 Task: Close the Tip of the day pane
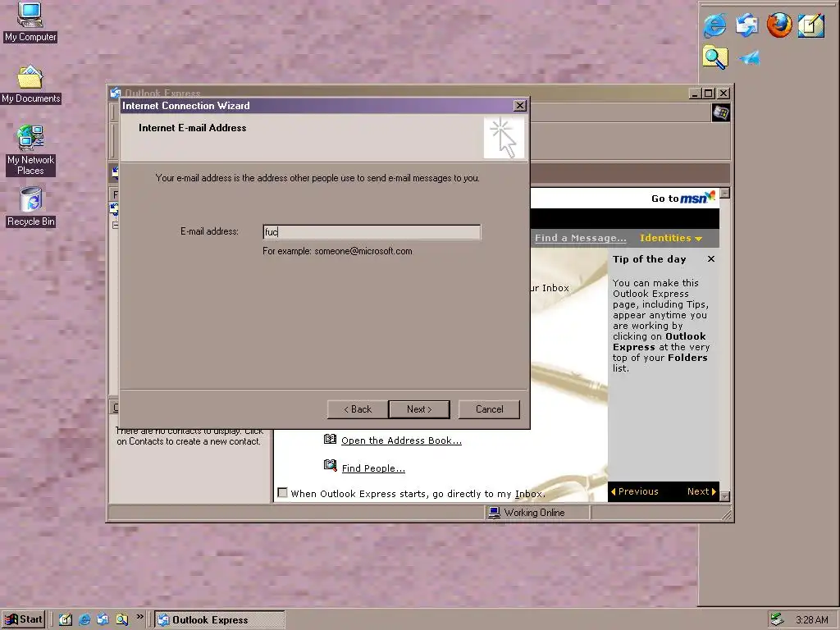click(x=711, y=258)
